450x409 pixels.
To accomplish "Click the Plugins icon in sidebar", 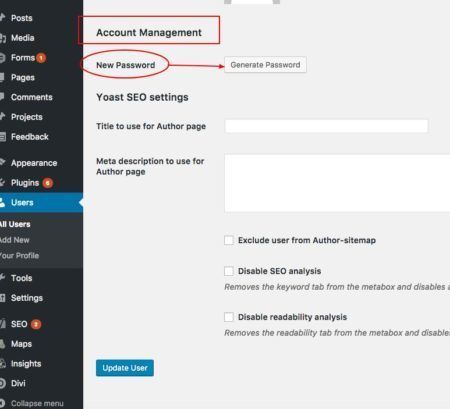I will [x=2, y=183].
